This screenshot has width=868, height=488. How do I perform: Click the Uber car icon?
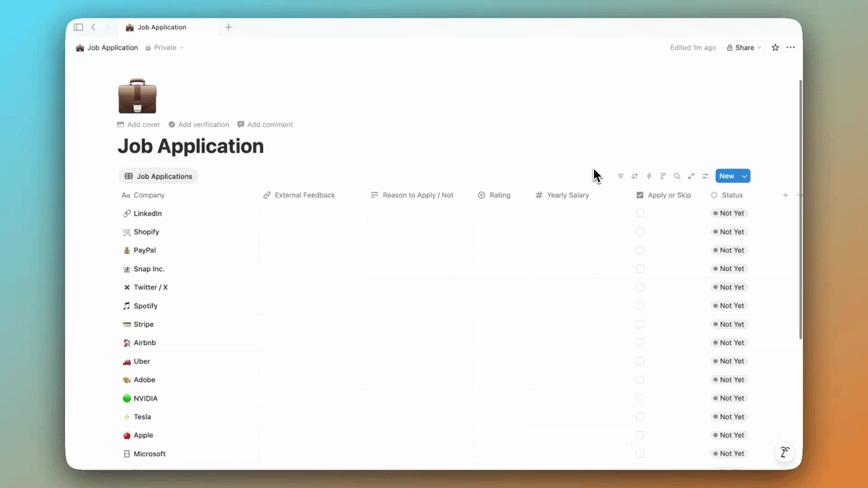pyautogui.click(x=127, y=361)
